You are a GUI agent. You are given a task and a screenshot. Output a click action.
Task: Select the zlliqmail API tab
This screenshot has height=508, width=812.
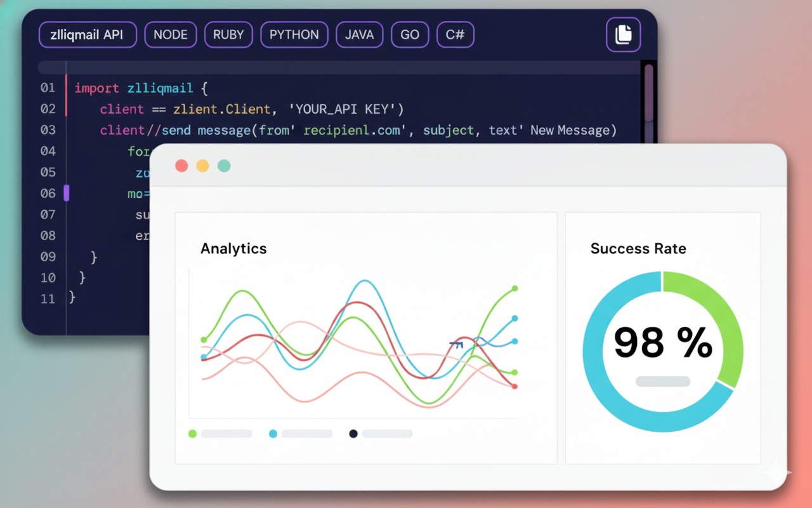[88, 34]
